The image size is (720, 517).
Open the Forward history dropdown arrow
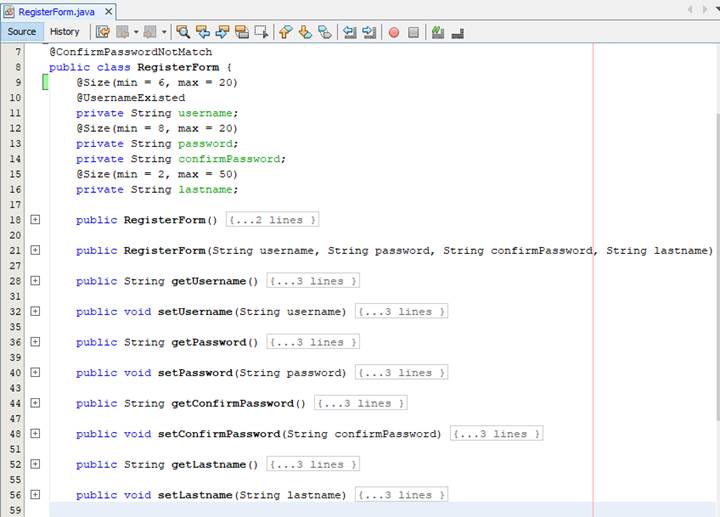163,32
